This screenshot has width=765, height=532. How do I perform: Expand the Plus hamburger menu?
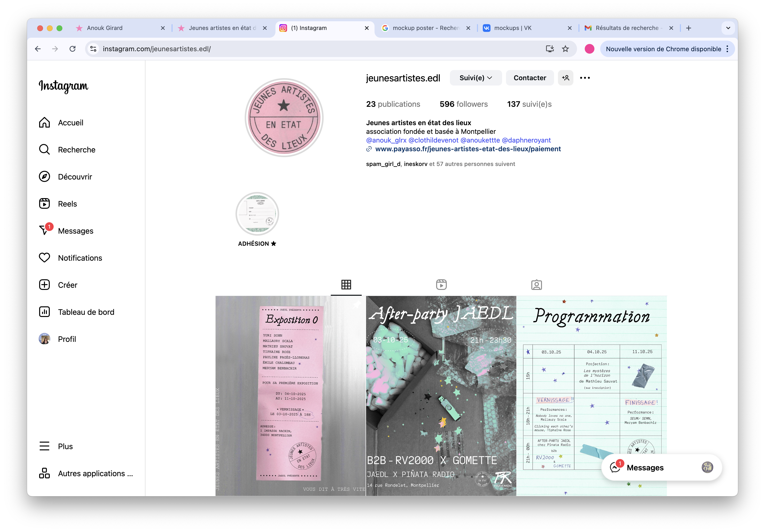coord(44,446)
